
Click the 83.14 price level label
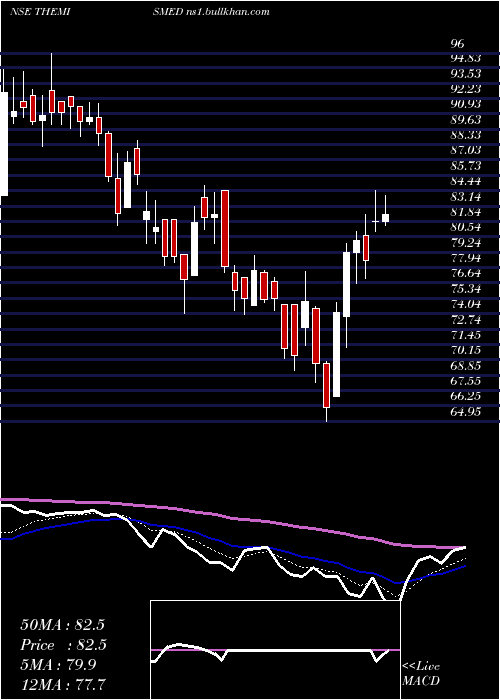466,196
